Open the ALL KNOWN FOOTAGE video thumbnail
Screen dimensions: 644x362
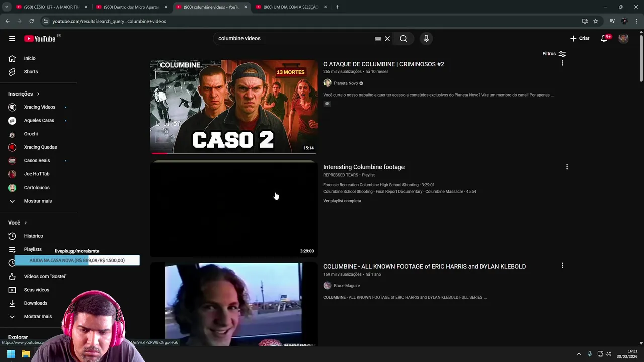(x=234, y=304)
